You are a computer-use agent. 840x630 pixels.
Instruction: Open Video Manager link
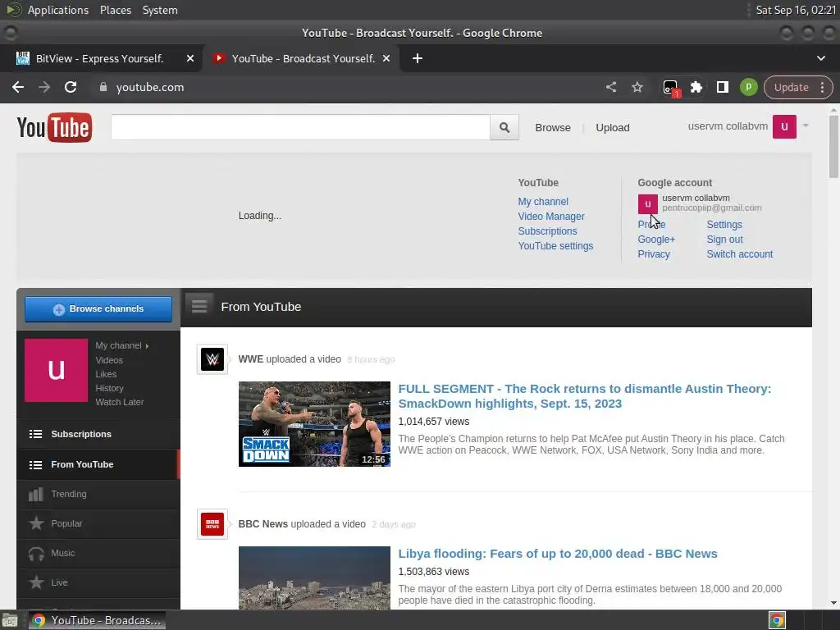(x=551, y=217)
